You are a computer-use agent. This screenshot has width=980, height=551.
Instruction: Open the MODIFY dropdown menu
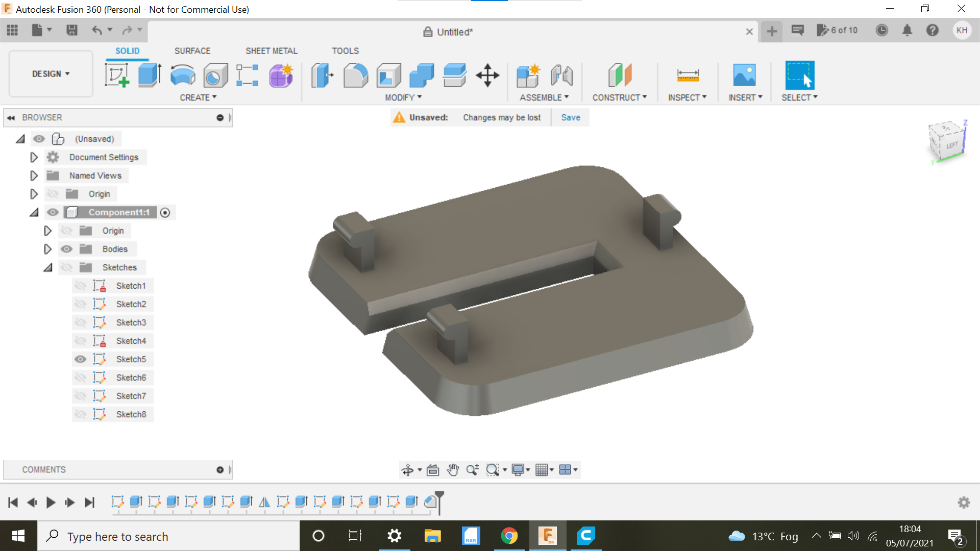(403, 97)
